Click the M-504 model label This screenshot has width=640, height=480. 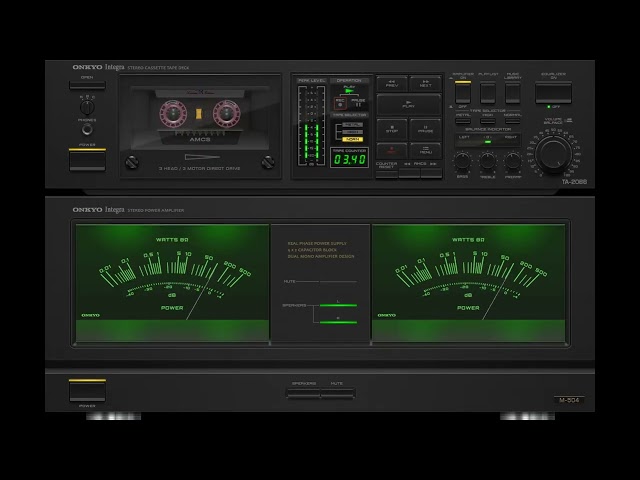point(569,400)
